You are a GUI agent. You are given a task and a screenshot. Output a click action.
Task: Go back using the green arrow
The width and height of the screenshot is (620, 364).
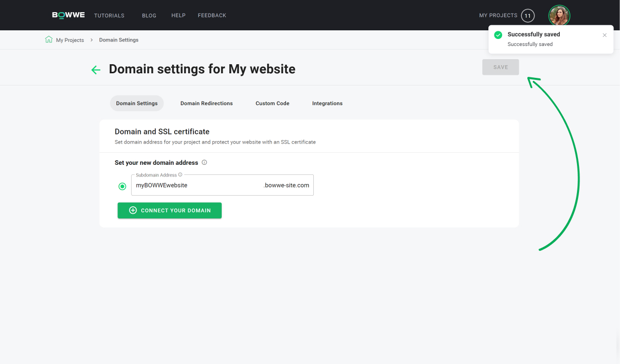coord(96,70)
